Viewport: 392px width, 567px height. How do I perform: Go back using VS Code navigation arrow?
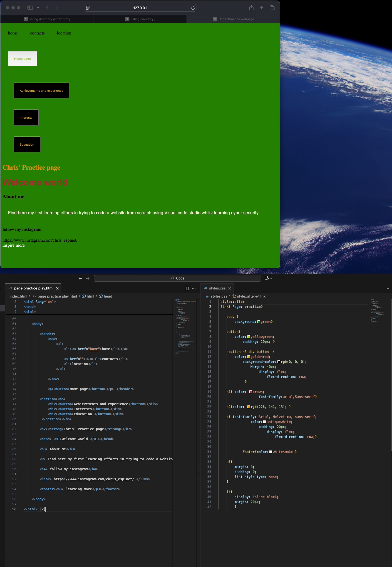point(80,278)
